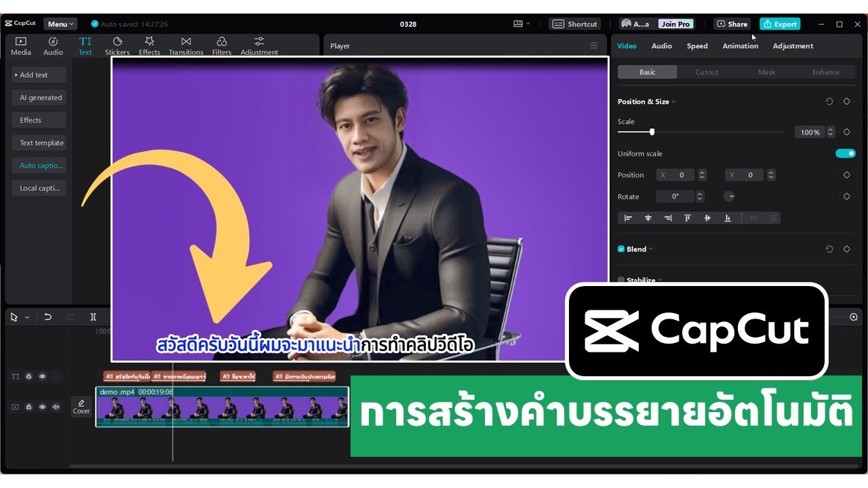Add keyframe for Rotate
868x488 pixels.
(846, 197)
